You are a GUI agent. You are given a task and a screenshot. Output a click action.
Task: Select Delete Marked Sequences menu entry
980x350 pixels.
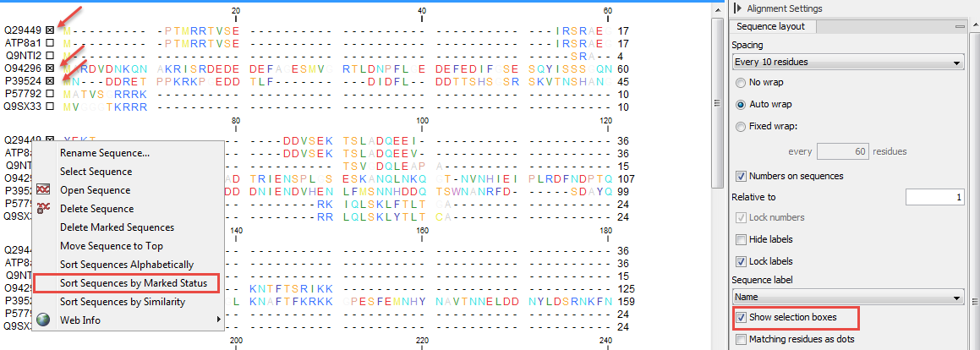(x=117, y=227)
